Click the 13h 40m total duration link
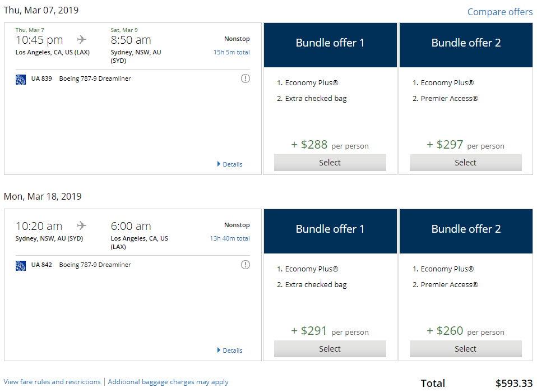 (x=230, y=238)
